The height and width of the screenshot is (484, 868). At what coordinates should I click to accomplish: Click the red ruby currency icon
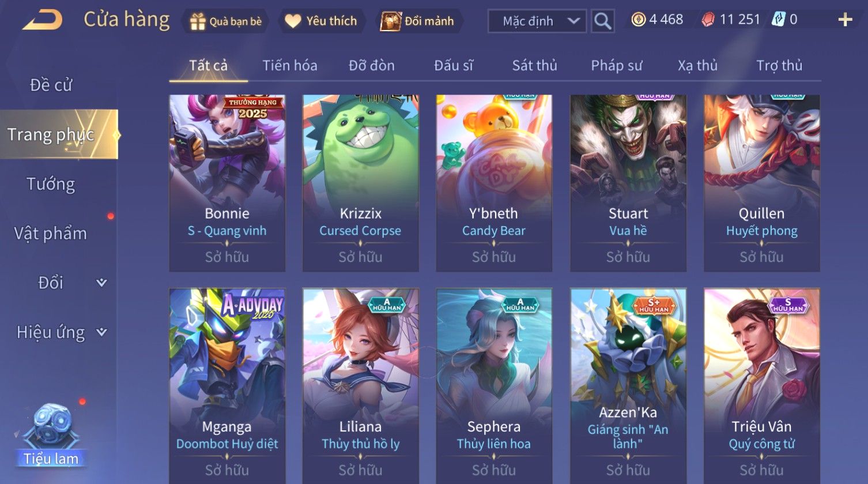[708, 20]
